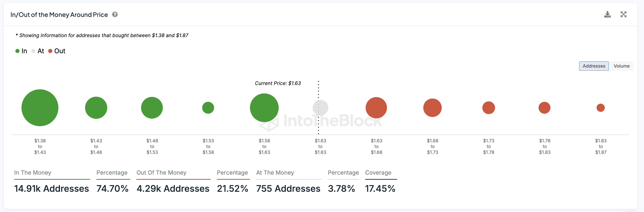
Task: Switch to the Volume view
Action: pos(621,66)
